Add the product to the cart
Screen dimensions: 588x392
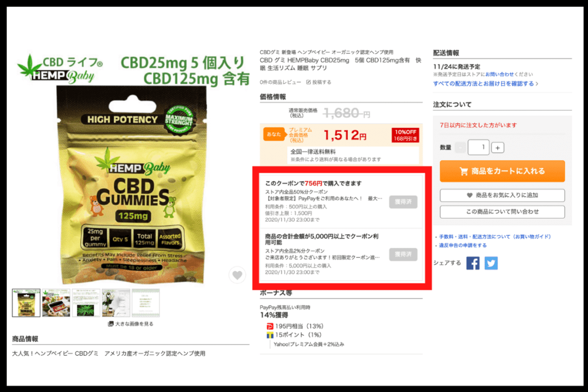pyautogui.click(x=502, y=171)
